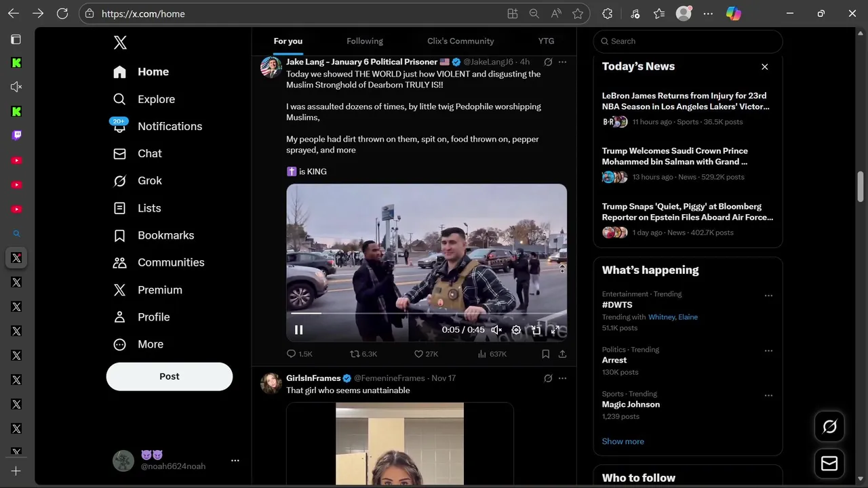
Task: Open floating messages envelope button
Action: pyautogui.click(x=829, y=464)
